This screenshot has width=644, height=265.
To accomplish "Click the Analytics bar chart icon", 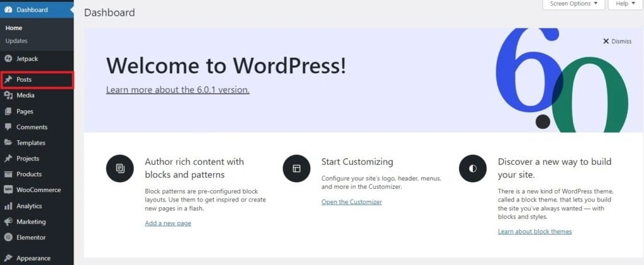I will point(8,206).
